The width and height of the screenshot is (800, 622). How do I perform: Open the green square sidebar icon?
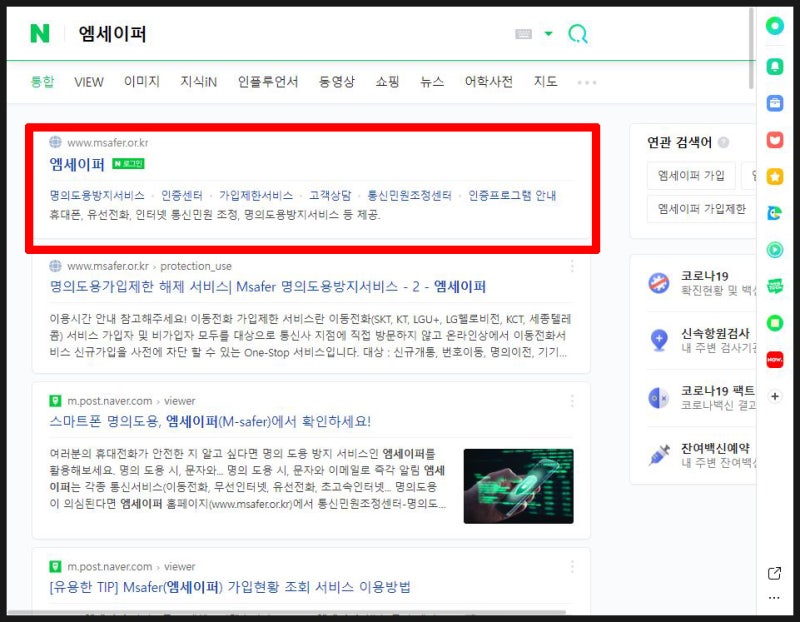pyautogui.click(x=774, y=323)
